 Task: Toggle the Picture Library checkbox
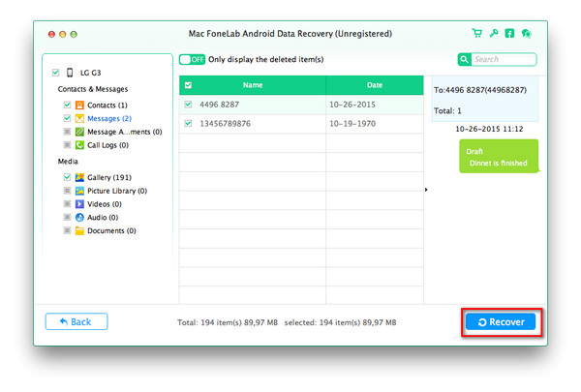tap(67, 191)
